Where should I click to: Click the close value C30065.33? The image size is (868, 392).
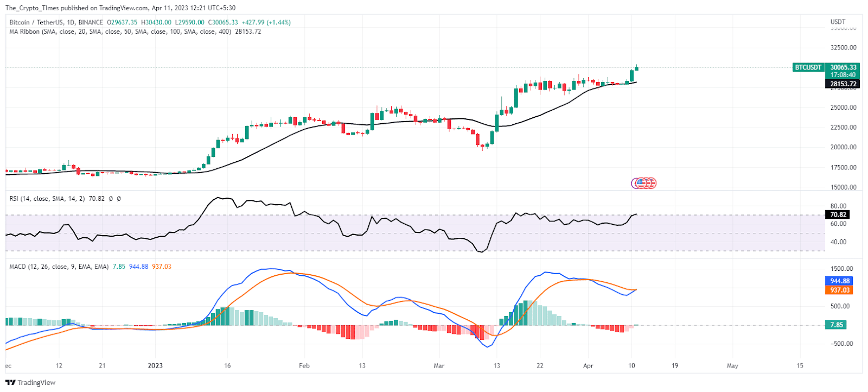223,22
